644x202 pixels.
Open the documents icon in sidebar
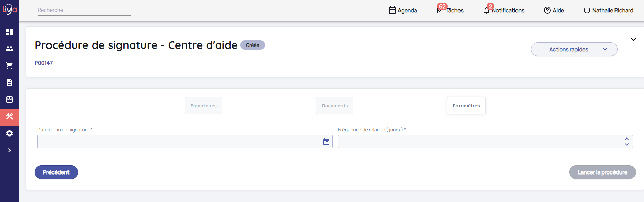click(x=9, y=82)
